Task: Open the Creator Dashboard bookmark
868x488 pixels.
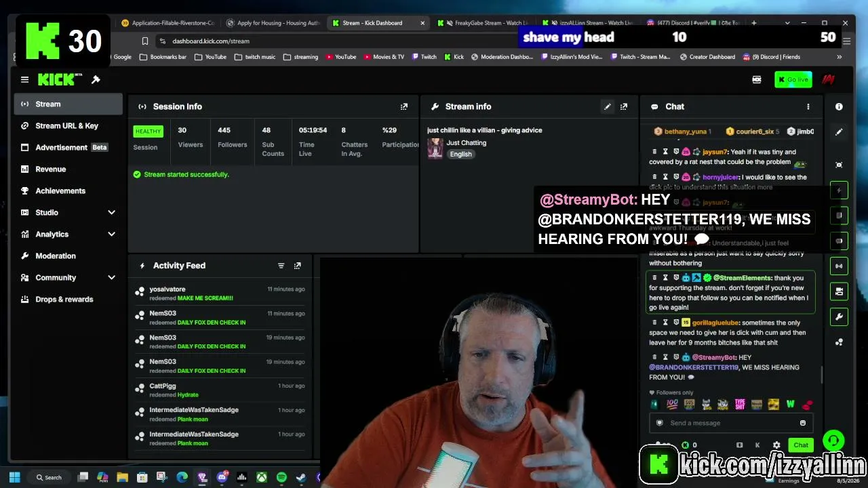Action: tap(707, 57)
